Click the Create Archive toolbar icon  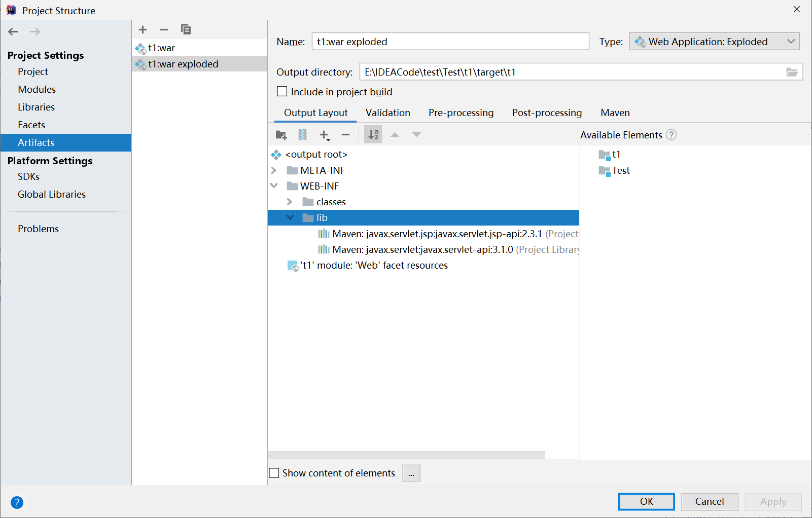(x=303, y=135)
